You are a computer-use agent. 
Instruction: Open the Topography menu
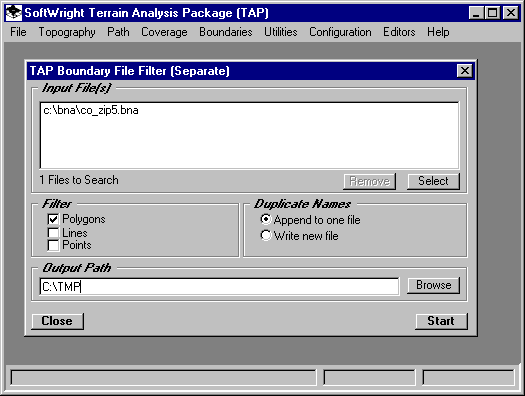(67, 32)
